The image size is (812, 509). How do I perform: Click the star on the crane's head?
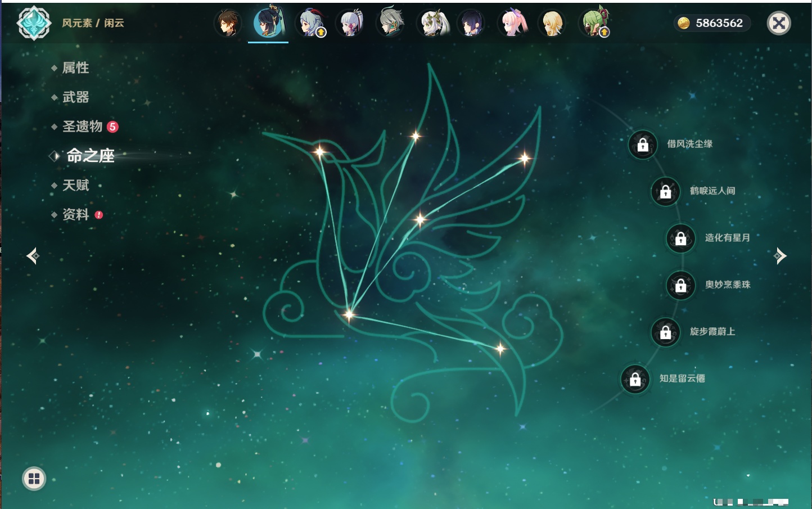[319, 151]
